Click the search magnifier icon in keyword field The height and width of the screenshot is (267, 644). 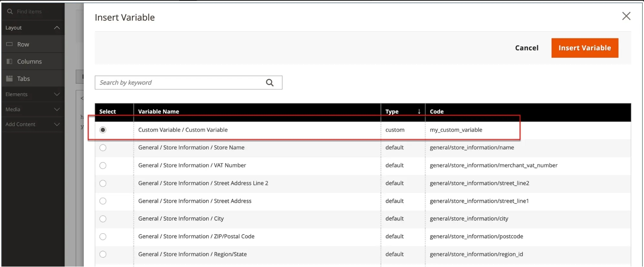(x=269, y=83)
